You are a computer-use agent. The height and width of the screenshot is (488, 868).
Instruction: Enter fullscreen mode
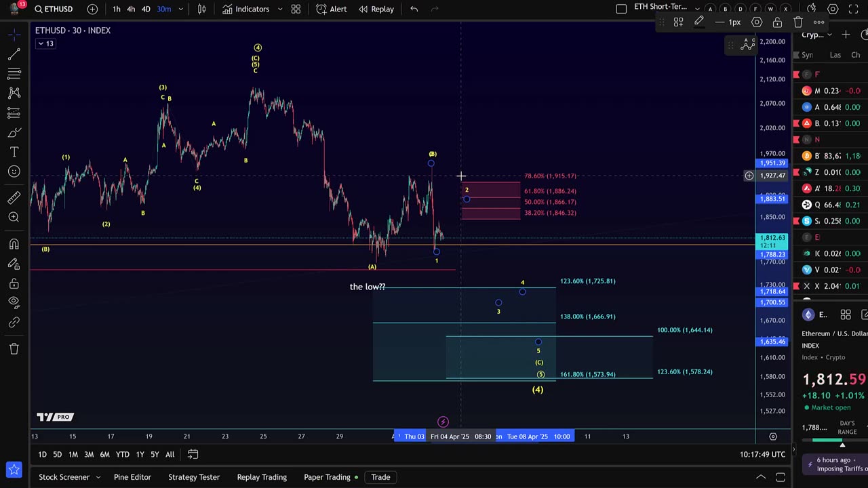pos(854,9)
